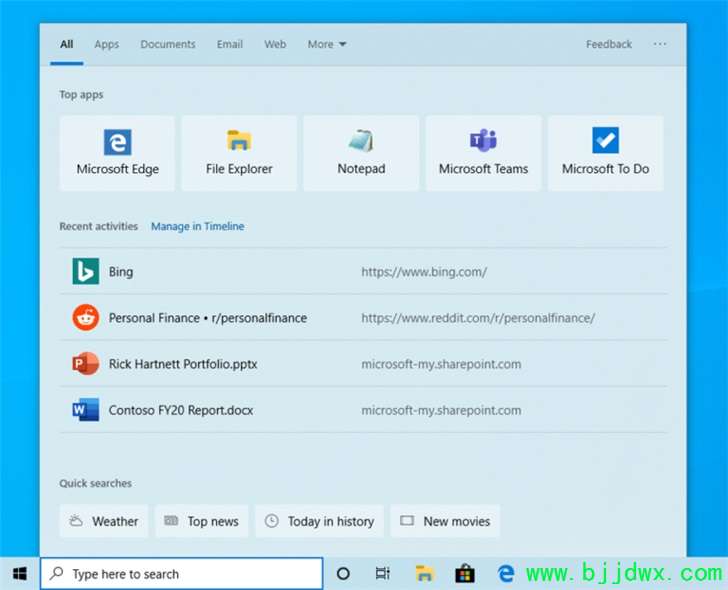Image resolution: width=728 pixels, height=590 pixels.
Task: Open Microsoft Store from the taskbar
Action: [x=465, y=574]
